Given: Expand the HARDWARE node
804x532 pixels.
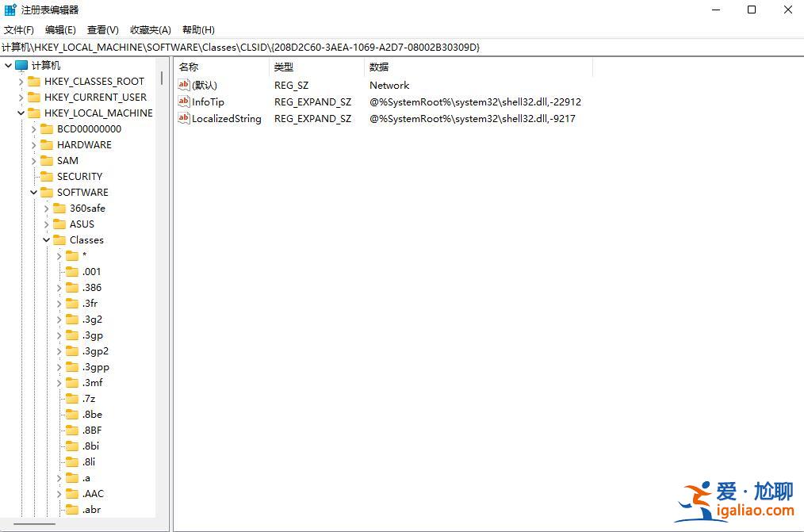Looking at the screenshot, I should pos(33,144).
